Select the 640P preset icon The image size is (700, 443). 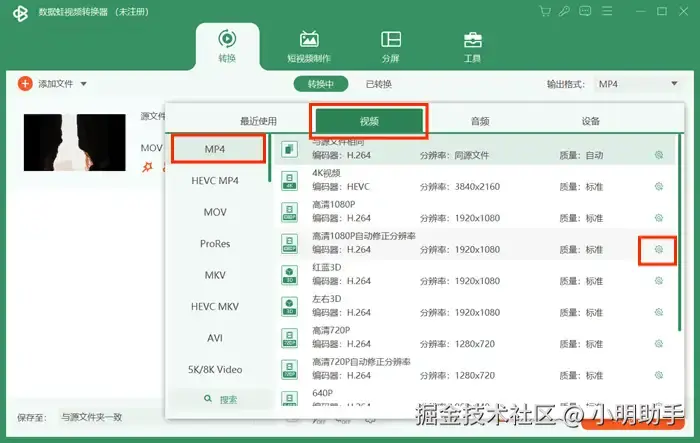pyautogui.click(x=289, y=398)
